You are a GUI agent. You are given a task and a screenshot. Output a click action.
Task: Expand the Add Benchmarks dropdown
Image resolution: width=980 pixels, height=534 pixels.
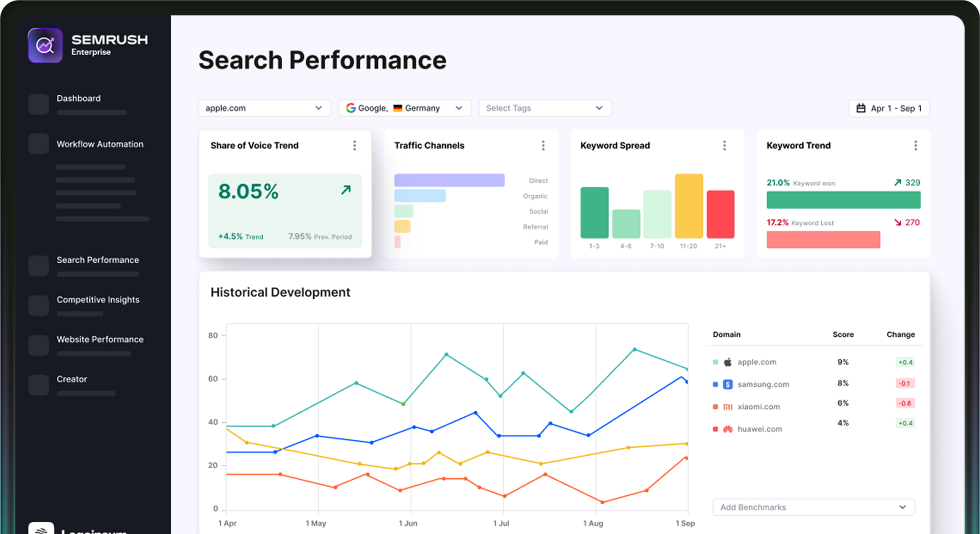click(x=813, y=507)
